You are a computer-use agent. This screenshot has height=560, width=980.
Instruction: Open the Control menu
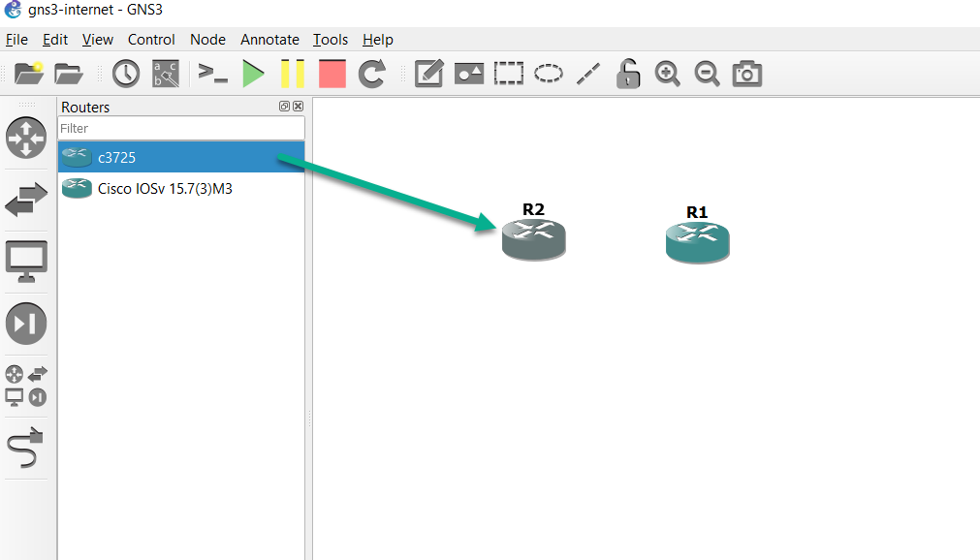151,40
